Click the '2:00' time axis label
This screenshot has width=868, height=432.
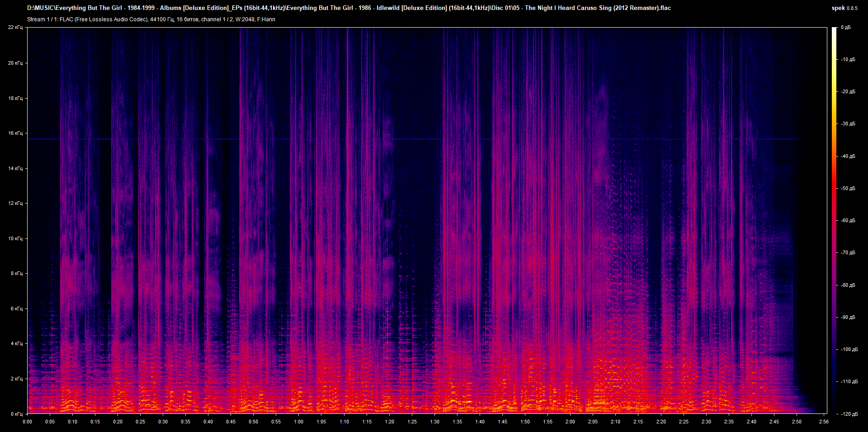[x=570, y=422]
